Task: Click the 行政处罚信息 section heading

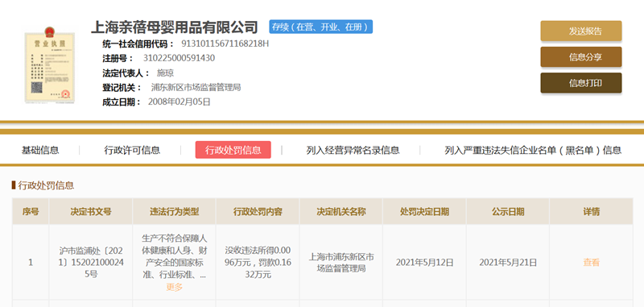Action: 46,185
